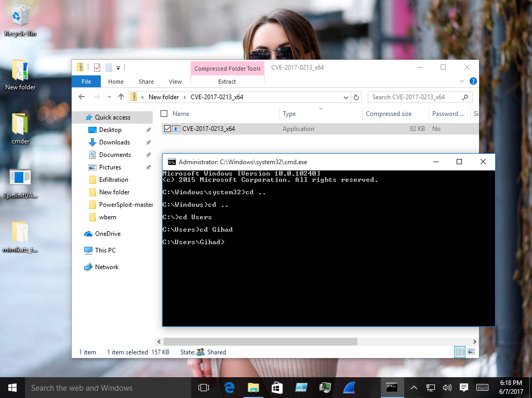Refresh the current folder view

click(356, 97)
